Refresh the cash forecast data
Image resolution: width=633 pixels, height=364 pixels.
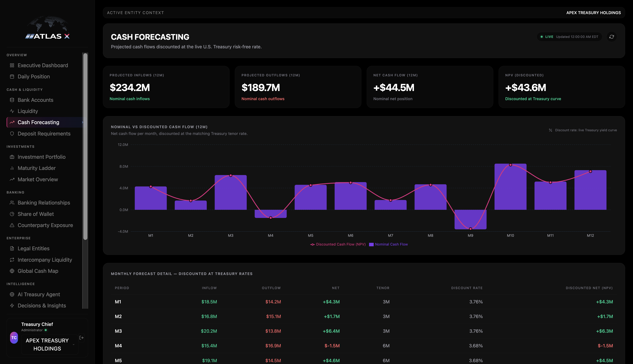pyautogui.click(x=612, y=37)
